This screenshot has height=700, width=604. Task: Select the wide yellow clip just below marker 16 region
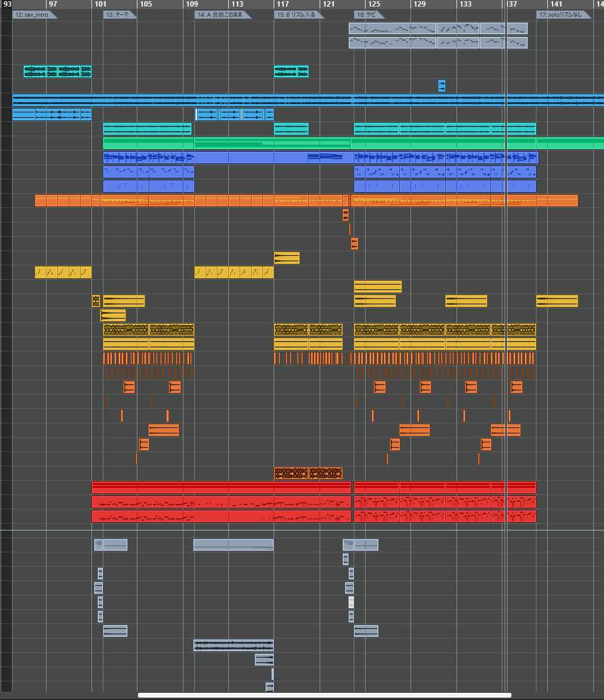(378, 286)
